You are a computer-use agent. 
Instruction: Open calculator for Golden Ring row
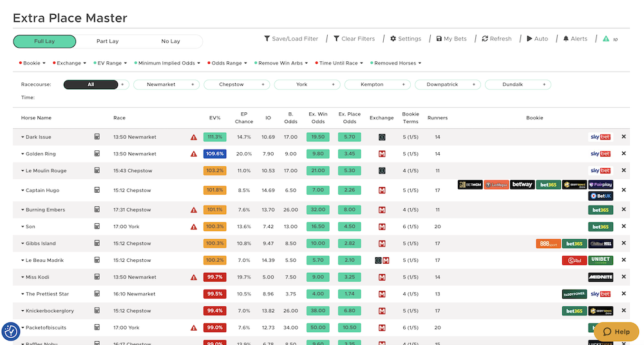tap(97, 153)
